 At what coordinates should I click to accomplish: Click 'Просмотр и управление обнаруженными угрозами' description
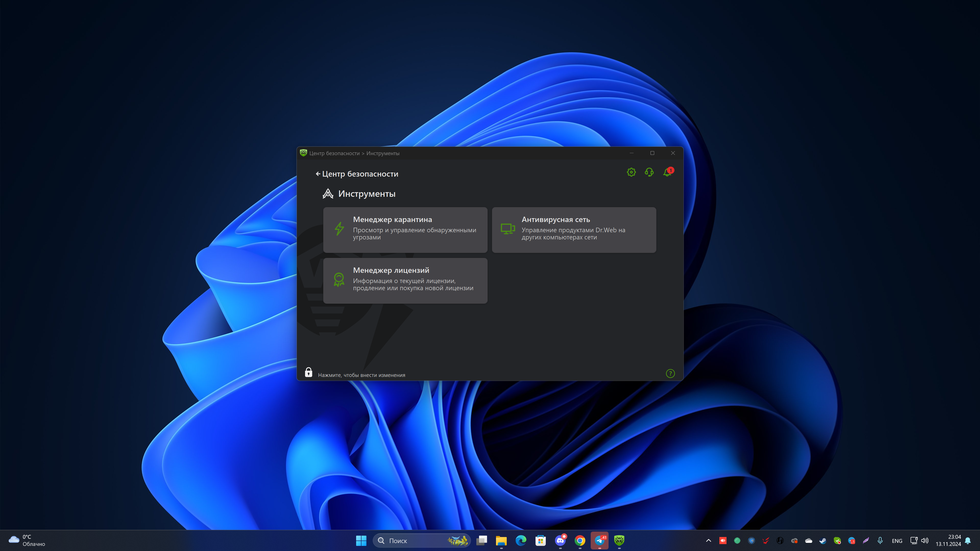coord(414,234)
